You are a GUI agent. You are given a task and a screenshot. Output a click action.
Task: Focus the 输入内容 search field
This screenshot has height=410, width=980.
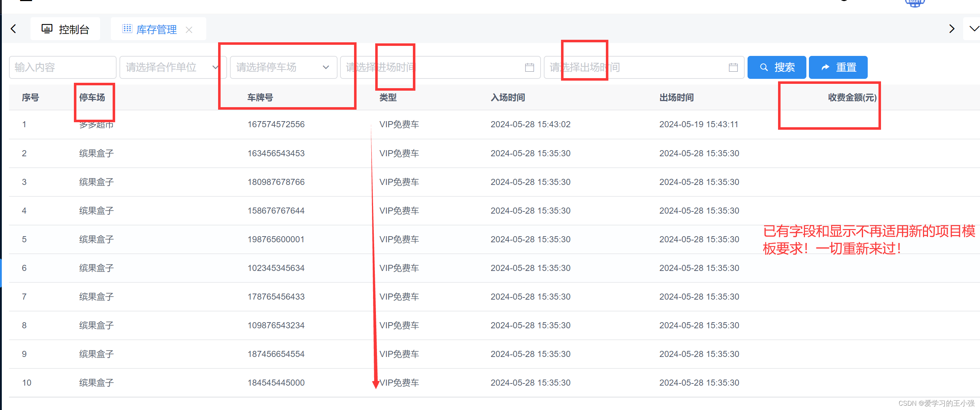tap(63, 67)
